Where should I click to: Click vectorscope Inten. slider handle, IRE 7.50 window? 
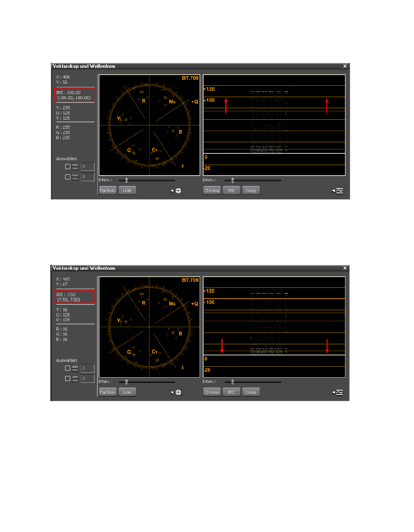tap(126, 382)
